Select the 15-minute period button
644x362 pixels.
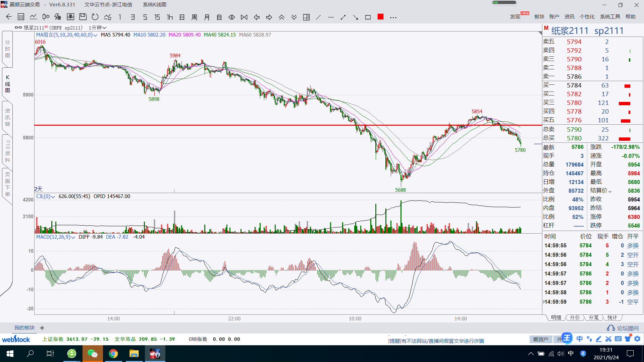pyautogui.click(x=157, y=17)
